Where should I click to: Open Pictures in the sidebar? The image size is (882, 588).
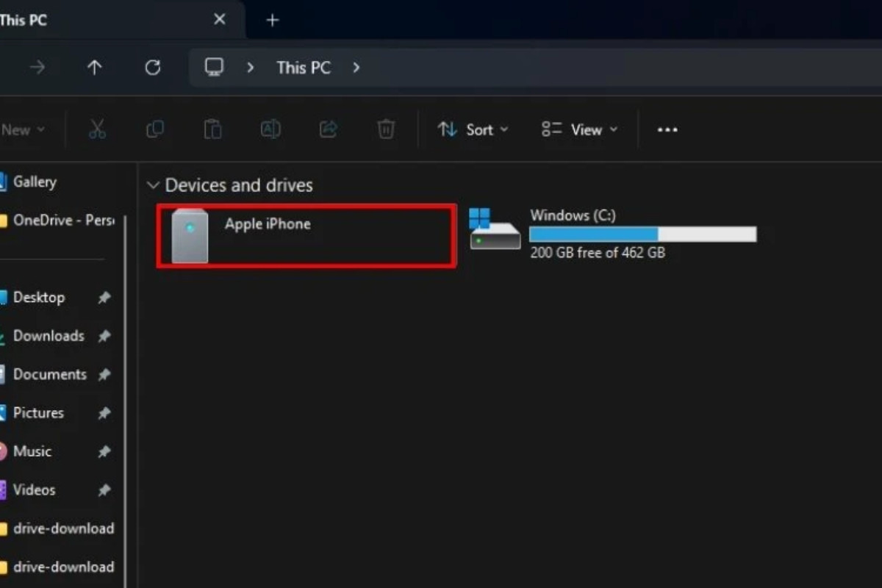32,413
